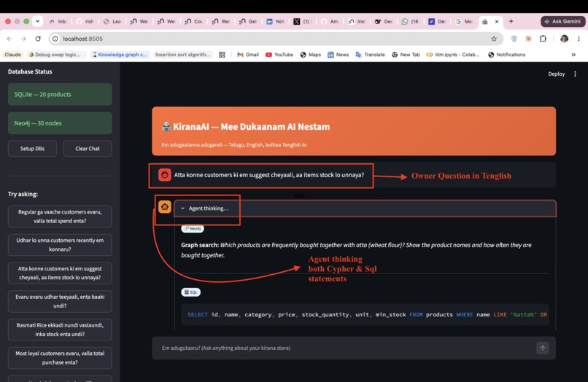The width and height of the screenshot is (588, 382).
Task: Open the Maps bookmark
Action: click(311, 55)
